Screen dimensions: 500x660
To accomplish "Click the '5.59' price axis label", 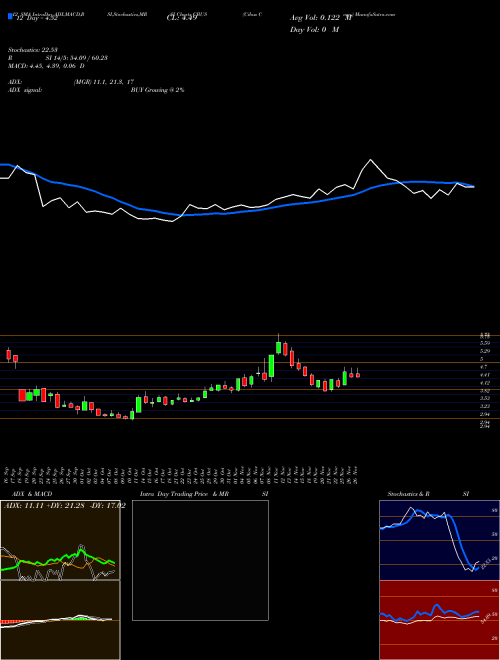I will tap(485, 343).
